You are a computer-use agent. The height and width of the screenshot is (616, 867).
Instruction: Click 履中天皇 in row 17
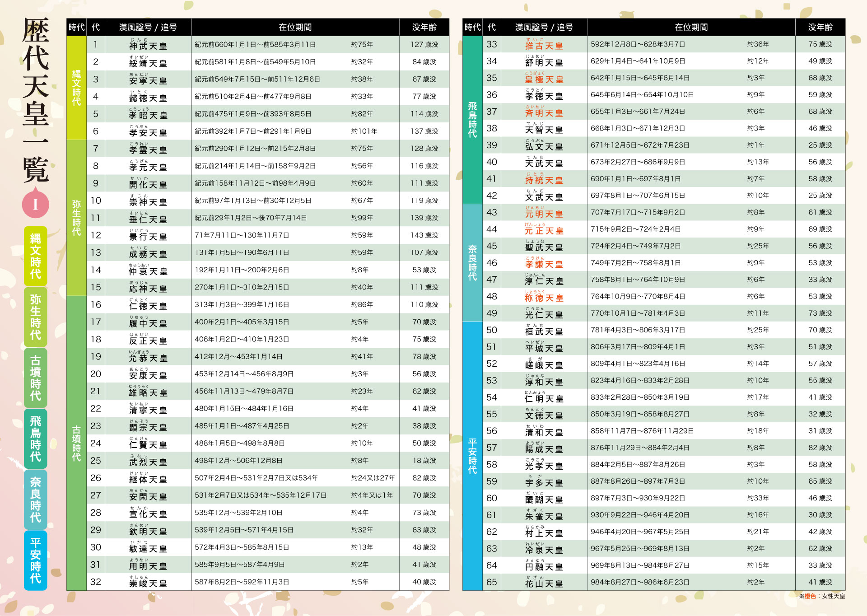148,323
